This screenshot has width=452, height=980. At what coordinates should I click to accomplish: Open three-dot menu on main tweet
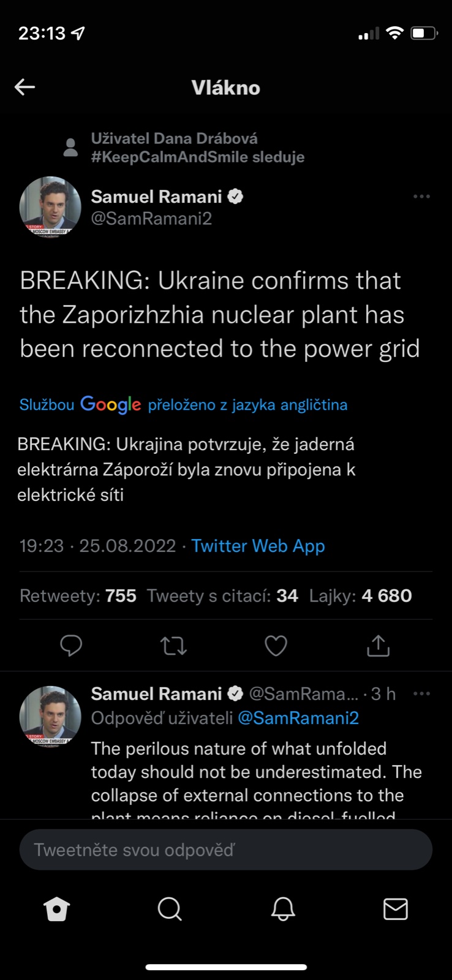click(421, 197)
